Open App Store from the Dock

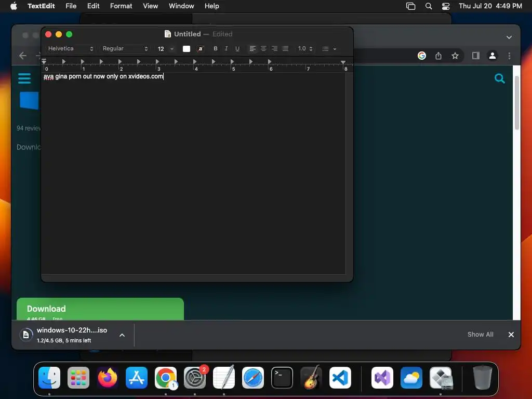137,378
